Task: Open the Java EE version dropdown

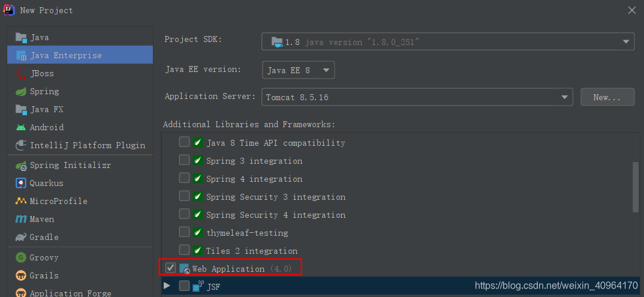Action: (x=298, y=70)
